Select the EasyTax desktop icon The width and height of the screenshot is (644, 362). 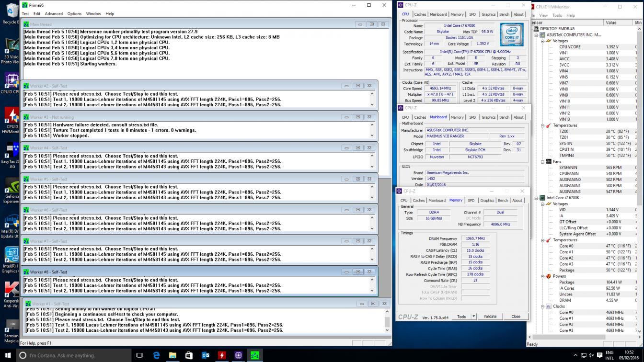[x=11, y=155]
